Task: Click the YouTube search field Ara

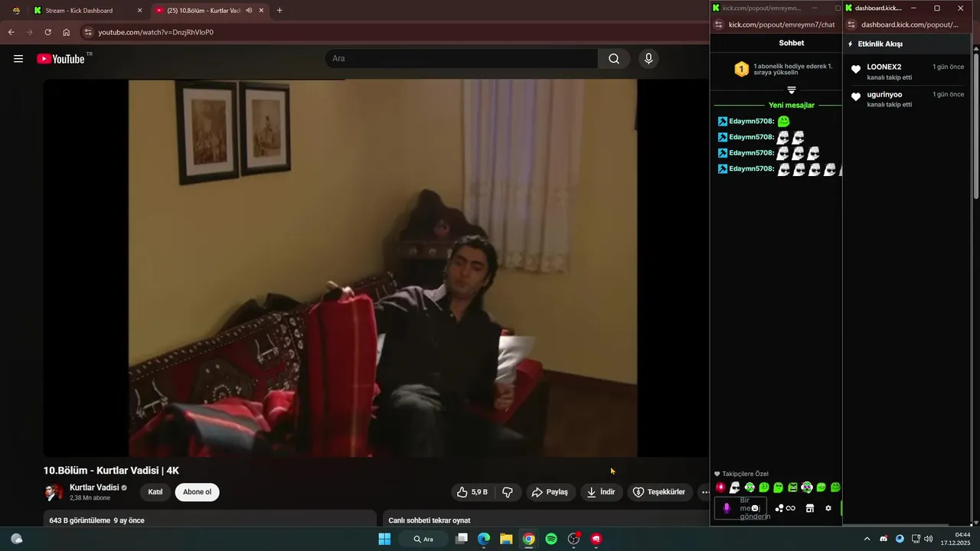Action: point(462,59)
